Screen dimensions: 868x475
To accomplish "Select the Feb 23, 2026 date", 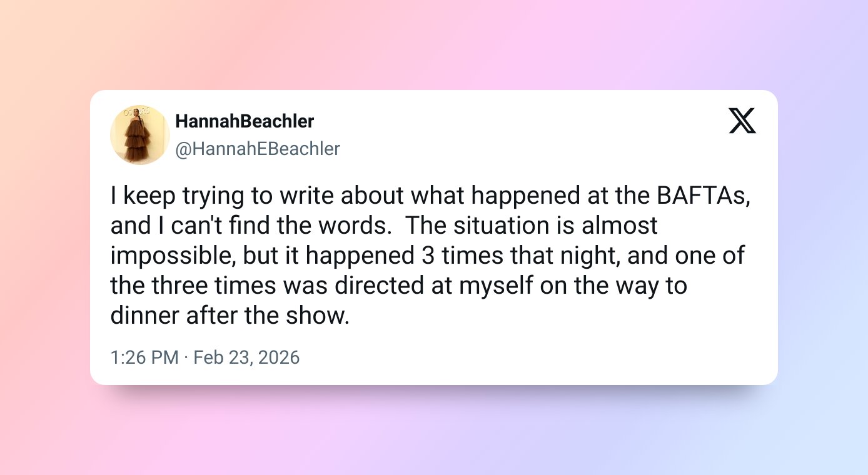I will 246,357.
